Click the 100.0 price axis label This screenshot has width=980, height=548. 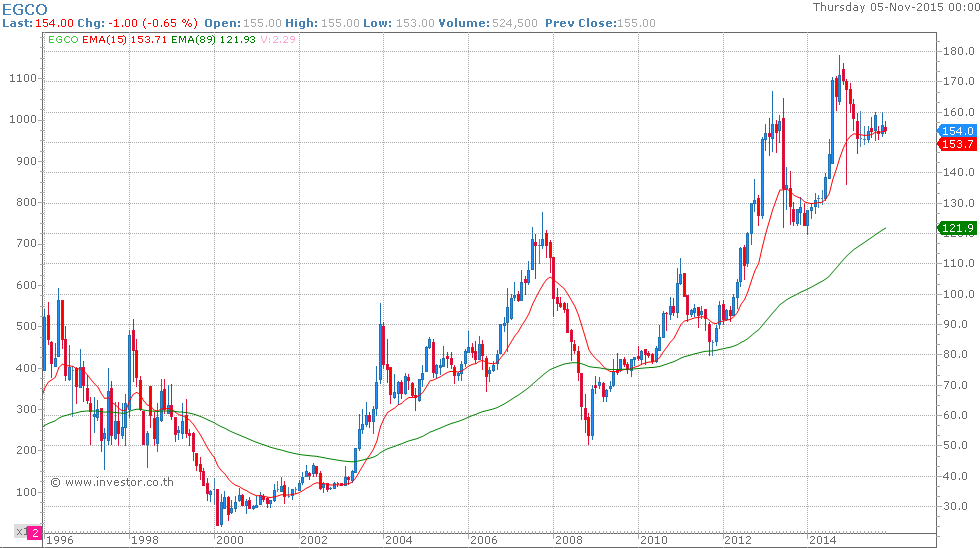point(959,294)
